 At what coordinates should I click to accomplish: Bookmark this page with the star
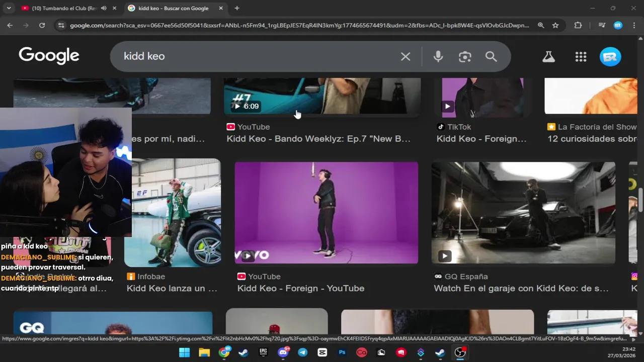(555, 25)
